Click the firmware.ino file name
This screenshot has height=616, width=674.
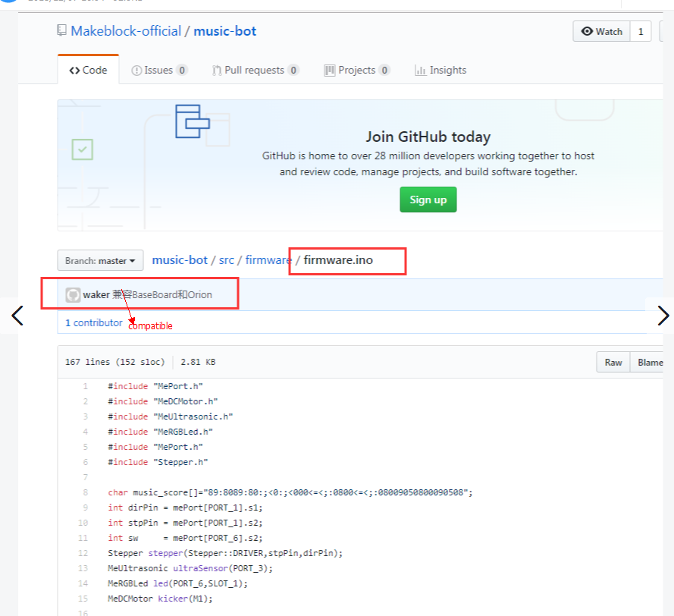(338, 260)
